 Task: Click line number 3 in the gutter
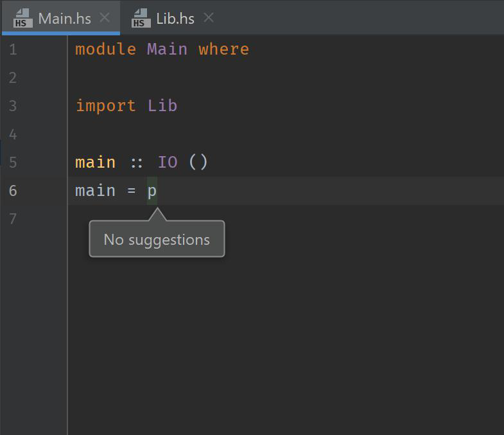(13, 106)
